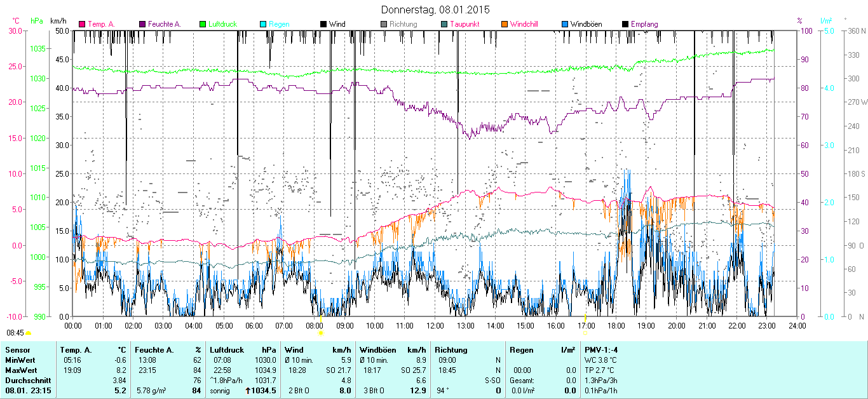The image size is (868, 399).
Task: Click the green Luftdruck legend square
Action: (203, 24)
